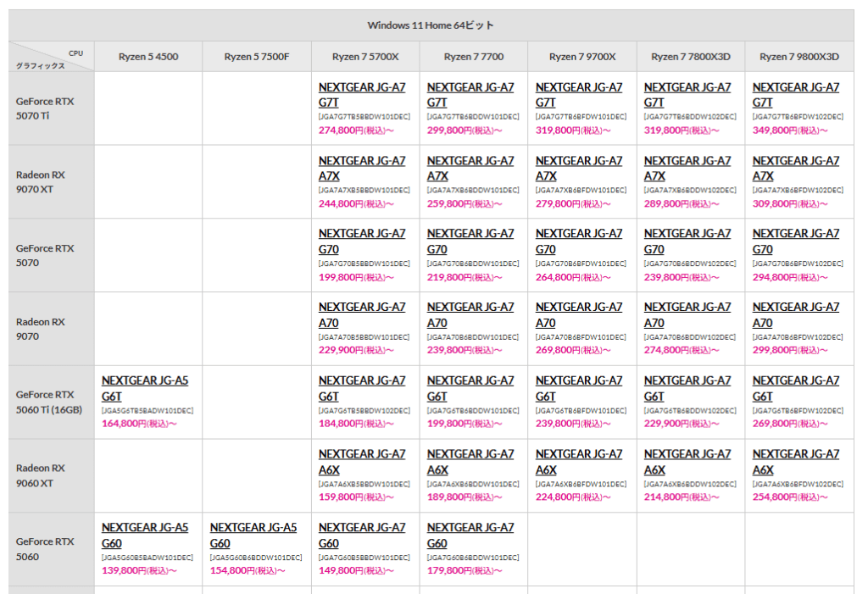Click the JG-A7A70 link priced 299,800円
Screen dimensions: 868x594
pyautogui.click(x=795, y=314)
